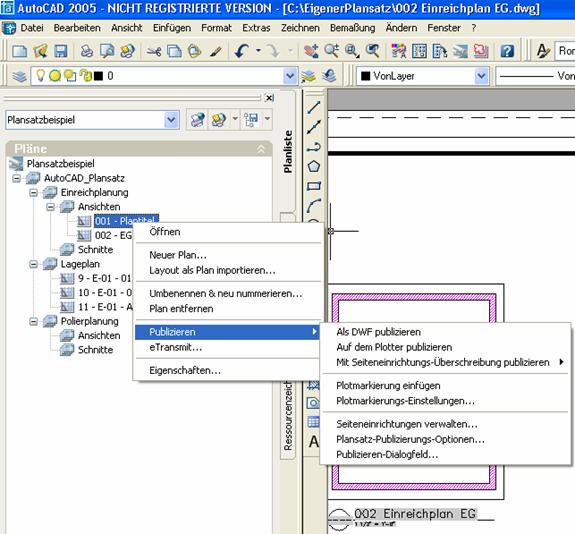The height and width of the screenshot is (534, 575).
Task: Click the Sheet Selections icon in Plansatz panel
Action: pyautogui.click(x=252, y=120)
